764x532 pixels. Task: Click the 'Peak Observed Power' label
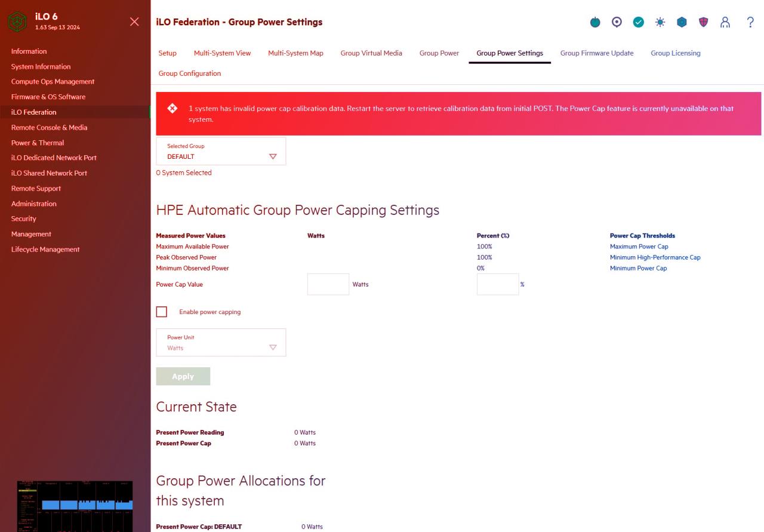click(x=186, y=257)
